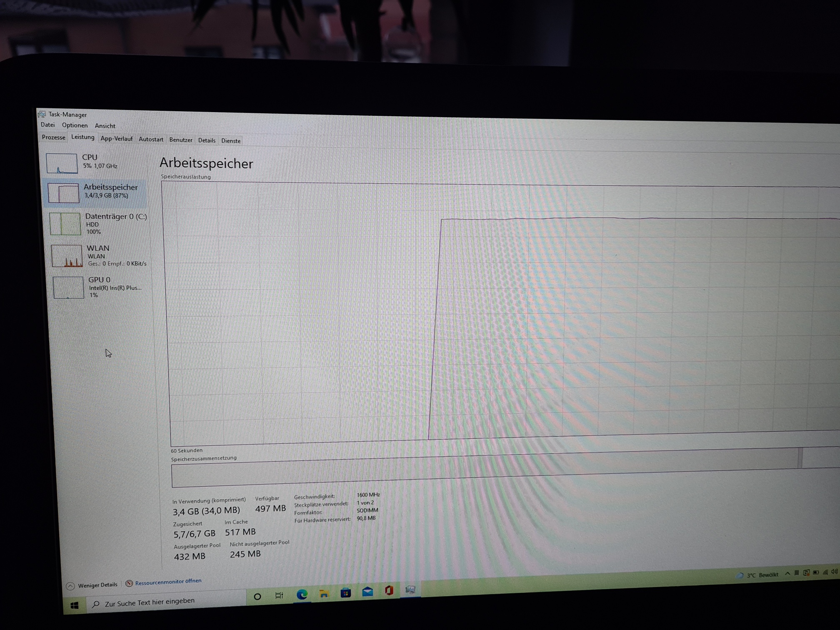
Task: Switch to the Prozesse tab
Action: (53, 137)
